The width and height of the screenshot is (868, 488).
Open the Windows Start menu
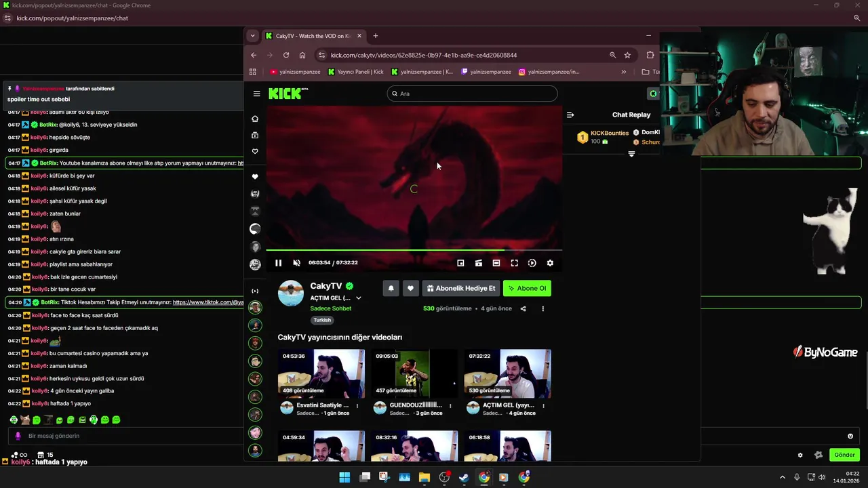(344, 477)
